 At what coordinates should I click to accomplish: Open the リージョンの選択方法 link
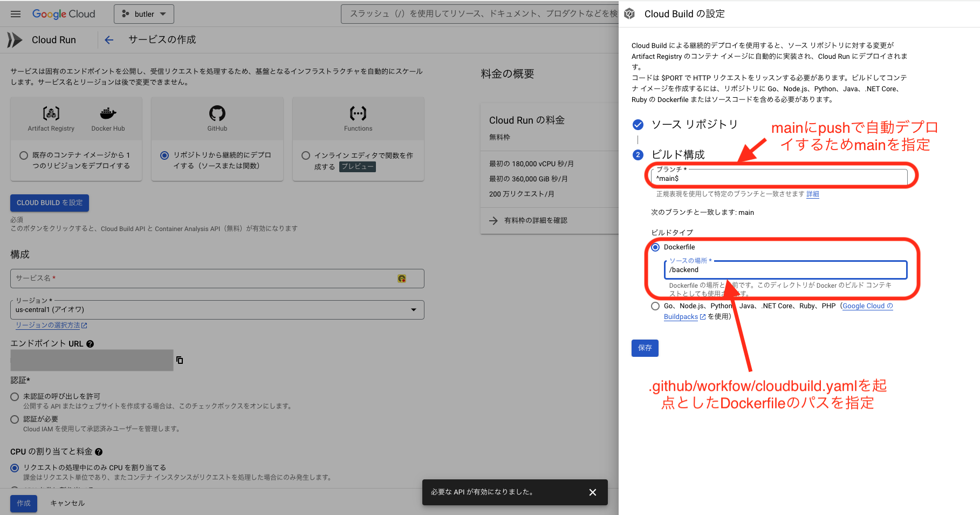51,326
